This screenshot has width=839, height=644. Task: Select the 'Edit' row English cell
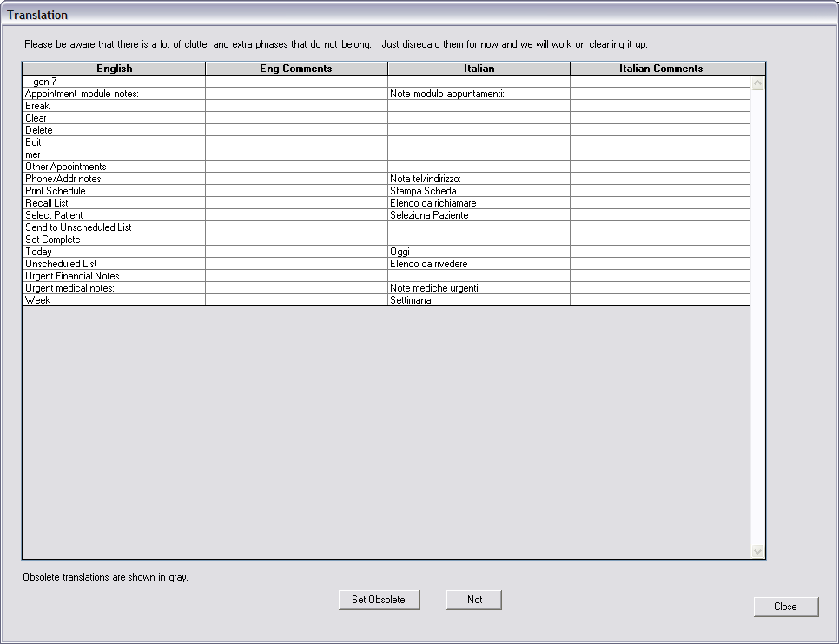coord(114,142)
